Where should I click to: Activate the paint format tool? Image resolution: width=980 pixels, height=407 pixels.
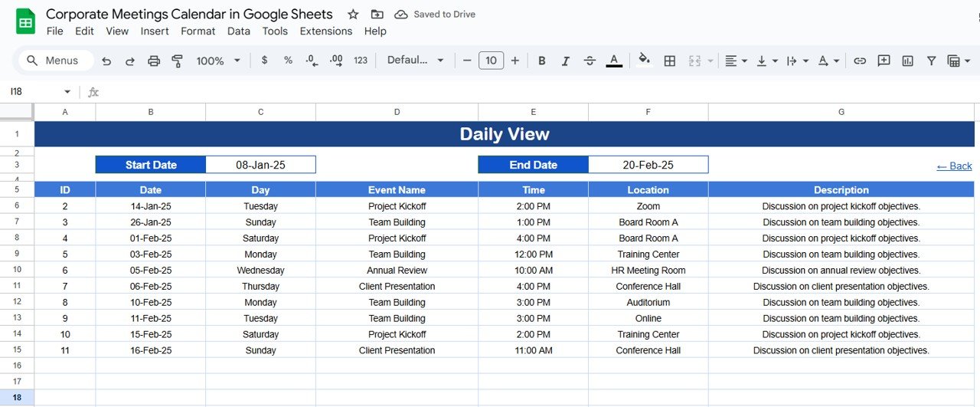(x=178, y=61)
